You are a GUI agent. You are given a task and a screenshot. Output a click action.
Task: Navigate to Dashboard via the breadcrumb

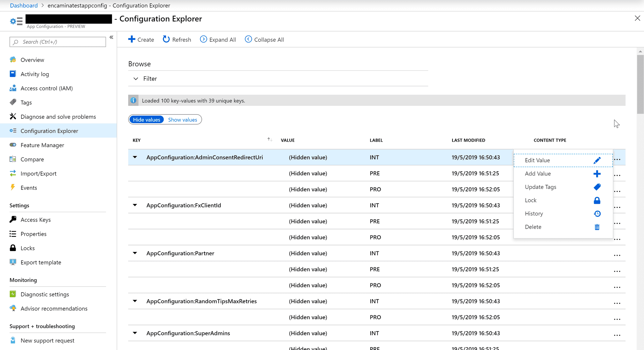pyautogui.click(x=24, y=5)
